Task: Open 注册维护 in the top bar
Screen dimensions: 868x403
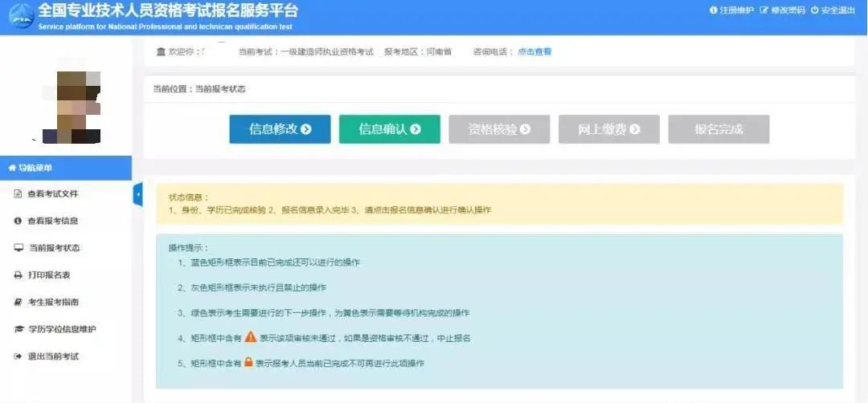Action: [x=731, y=10]
